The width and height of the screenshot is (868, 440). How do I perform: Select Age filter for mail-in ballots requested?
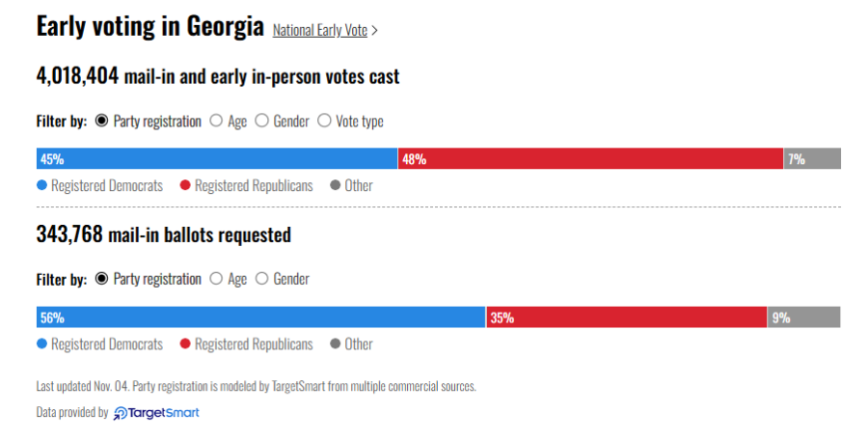pos(228,279)
